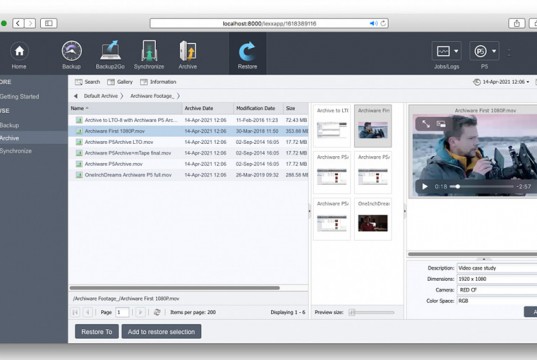This screenshot has height=360, width=537.
Task: Select Archiware P5Archive LTO.mov row
Action: pyautogui.click(x=188, y=142)
